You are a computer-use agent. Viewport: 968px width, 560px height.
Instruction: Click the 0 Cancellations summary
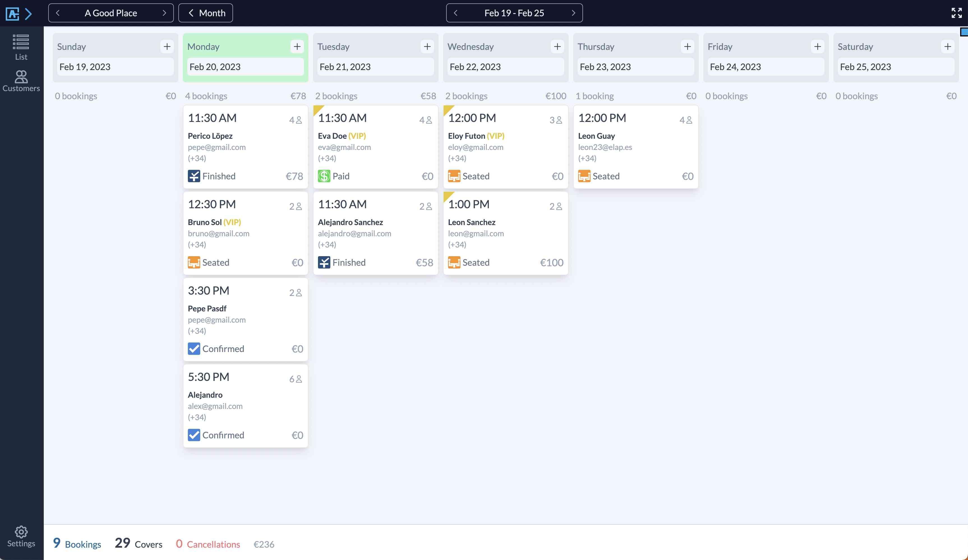(x=208, y=543)
